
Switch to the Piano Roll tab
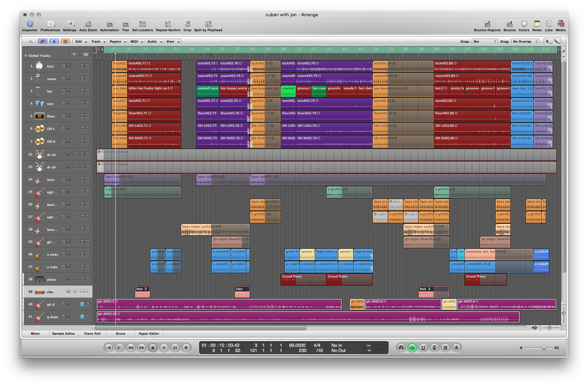pyautogui.click(x=92, y=334)
